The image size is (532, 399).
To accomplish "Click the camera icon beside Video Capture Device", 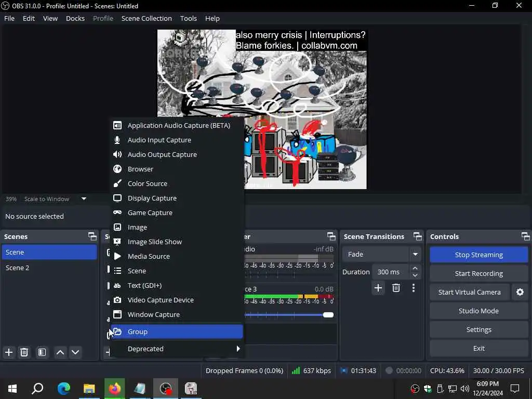I will (117, 300).
